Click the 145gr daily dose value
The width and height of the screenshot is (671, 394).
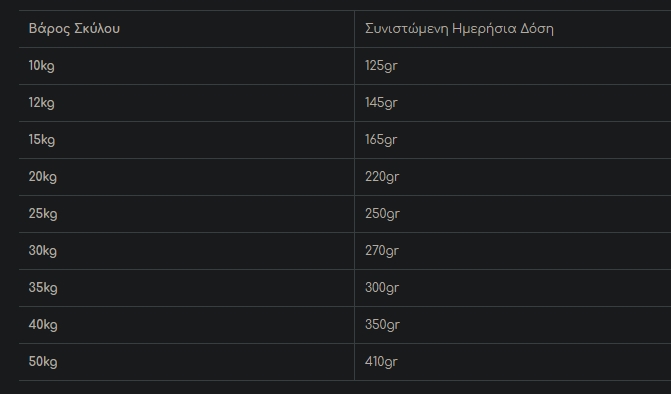point(381,103)
